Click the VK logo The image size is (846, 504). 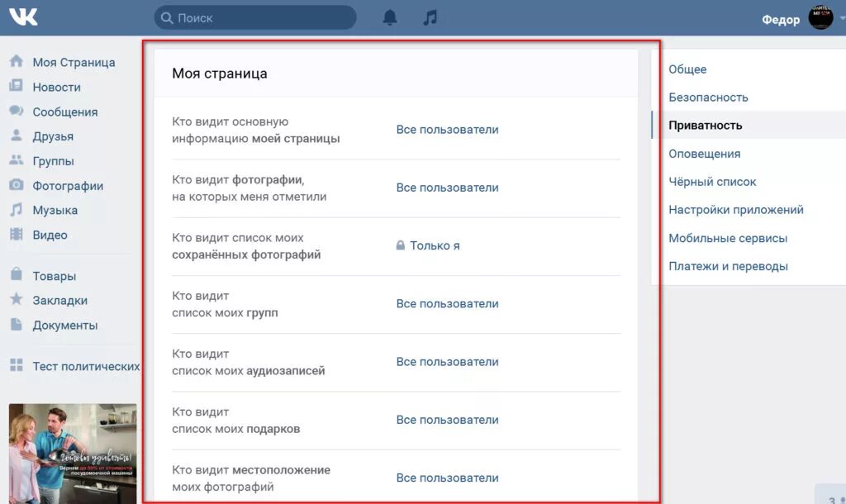(23, 17)
